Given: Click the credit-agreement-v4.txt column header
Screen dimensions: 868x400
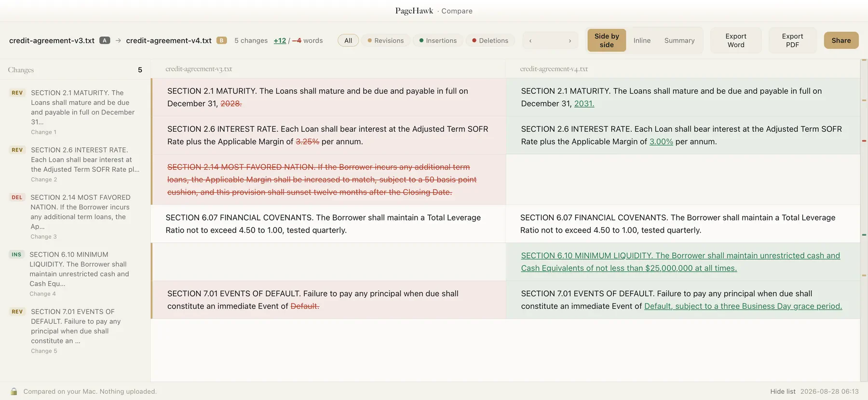Looking at the screenshot, I should 554,69.
